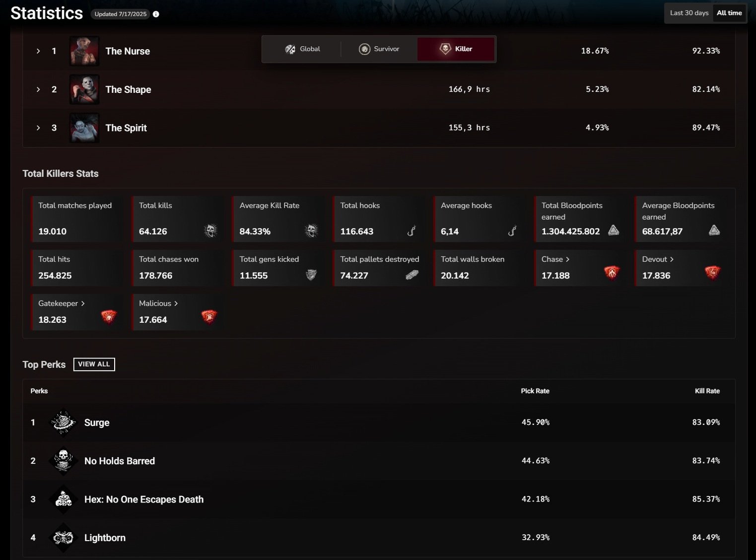Click the No Holds Barred perk name
Viewport: 756px width, 560px height.
pyautogui.click(x=120, y=461)
